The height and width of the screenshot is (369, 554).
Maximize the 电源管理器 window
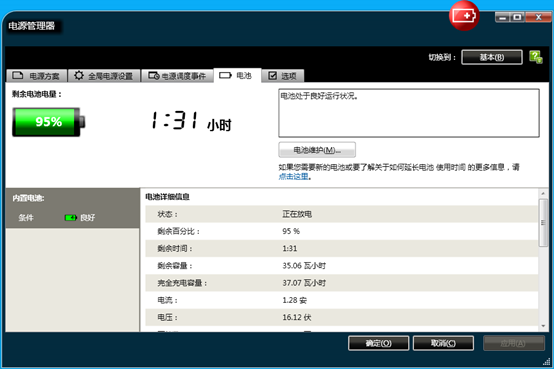pos(517,17)
